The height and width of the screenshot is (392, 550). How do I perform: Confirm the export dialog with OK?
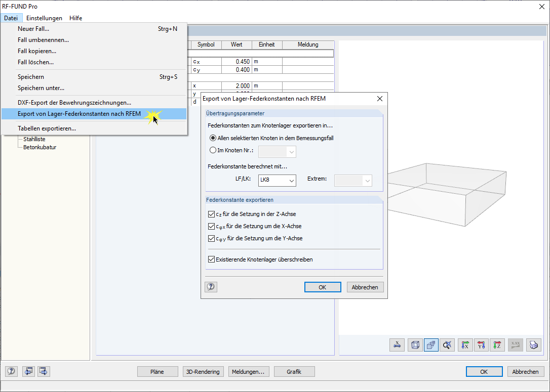pos(323,287)
